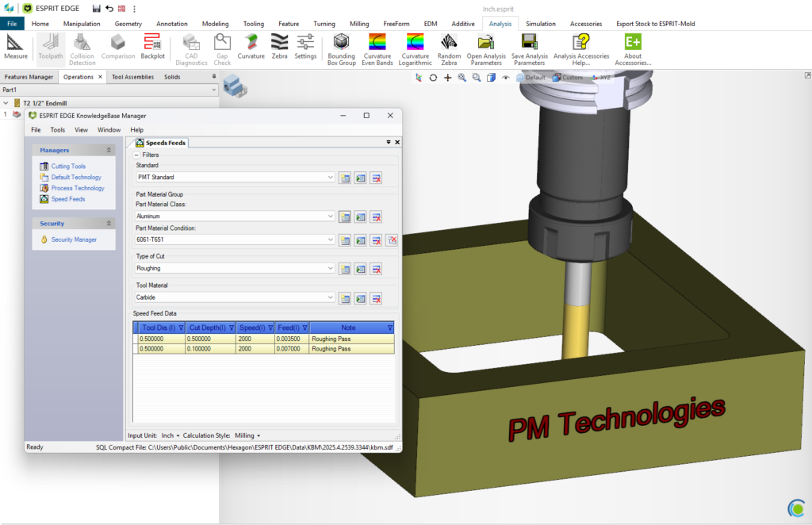Collapse the Filters section toggle
812x525 pixels.
click(x=136, y=155)
